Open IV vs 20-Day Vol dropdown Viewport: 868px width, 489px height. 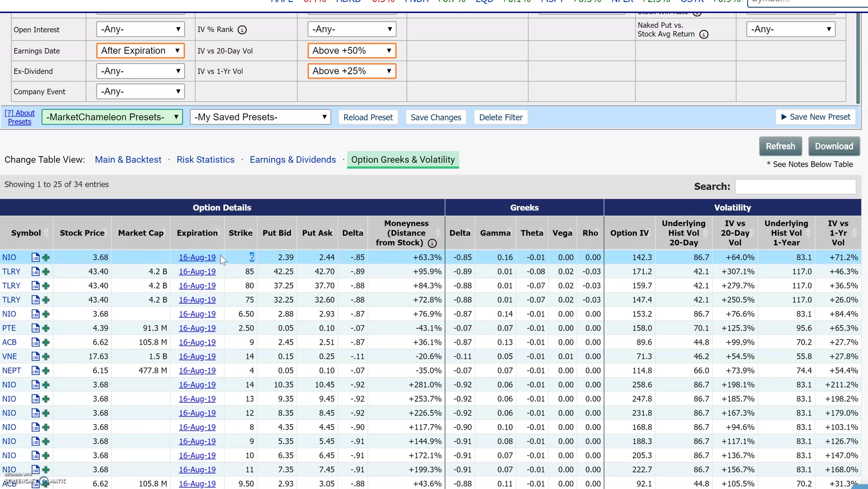point(352,51)
